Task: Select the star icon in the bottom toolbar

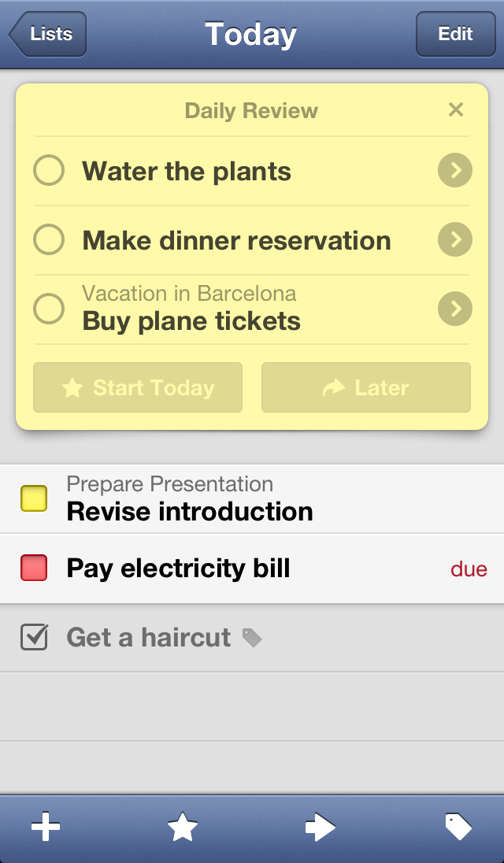Action: (x=183, y=827)
